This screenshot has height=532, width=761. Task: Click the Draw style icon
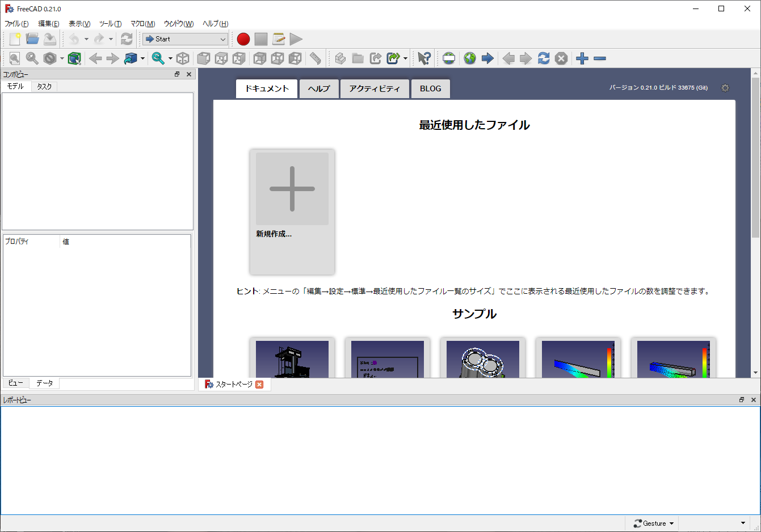point(50,58)
